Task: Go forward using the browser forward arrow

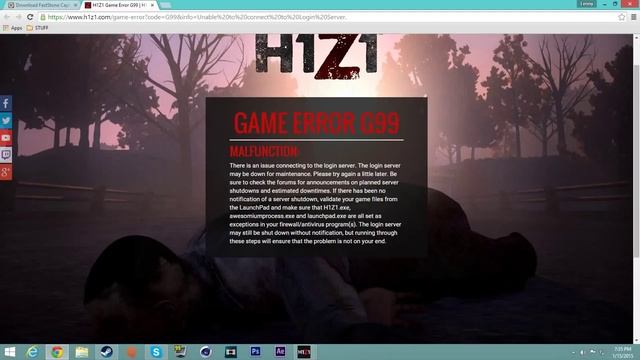Action: point(18,17)
